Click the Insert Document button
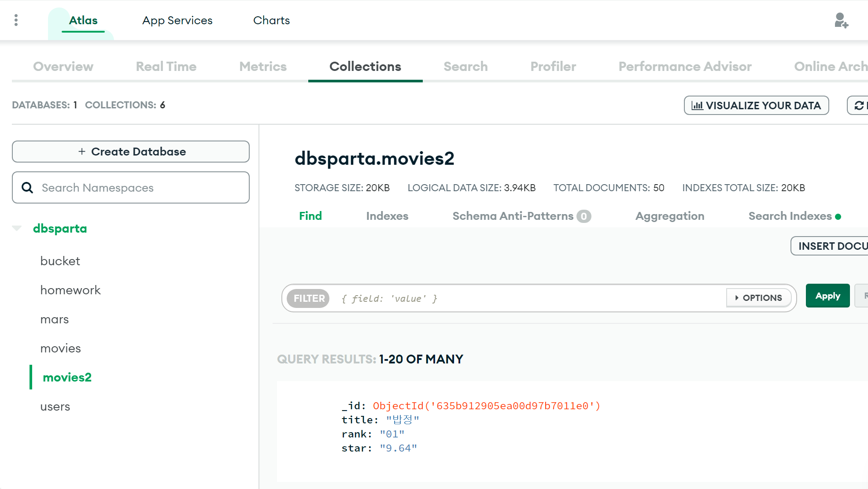The width and height of the screenshot is (868, 489). pyautogui.click(x=829, y=246)
